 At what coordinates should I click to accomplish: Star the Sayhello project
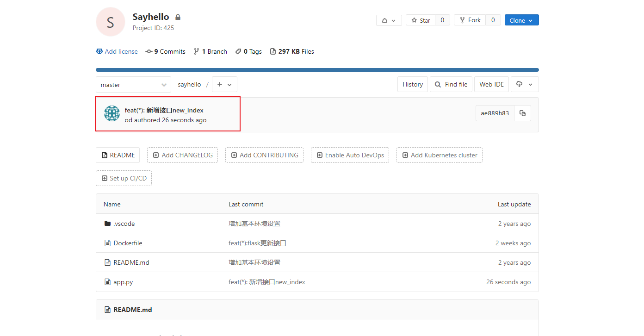coord(421,20)
